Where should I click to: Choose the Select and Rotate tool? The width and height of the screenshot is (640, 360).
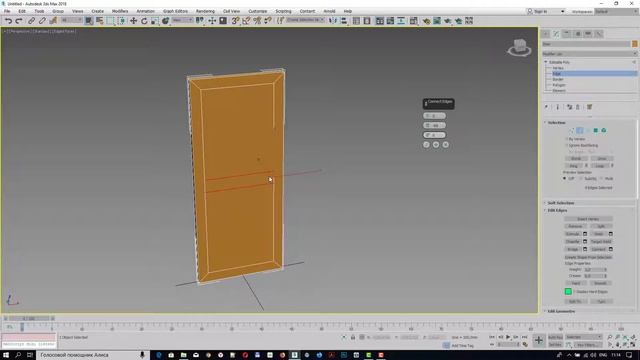(144, 20)
